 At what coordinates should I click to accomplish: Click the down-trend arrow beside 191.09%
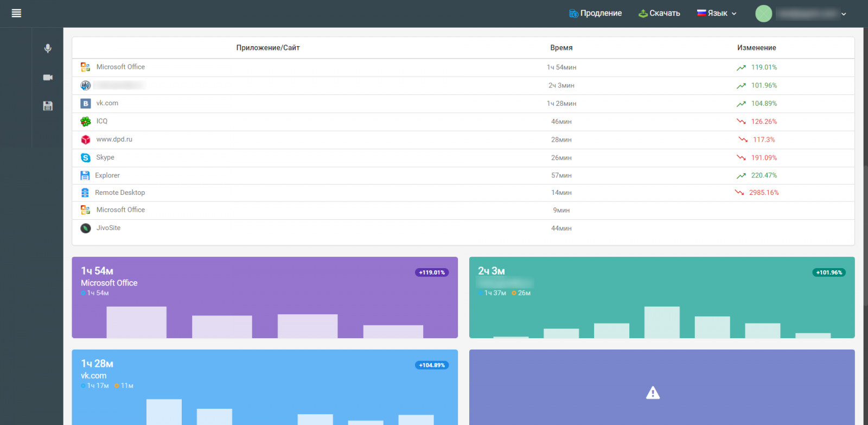741,157
